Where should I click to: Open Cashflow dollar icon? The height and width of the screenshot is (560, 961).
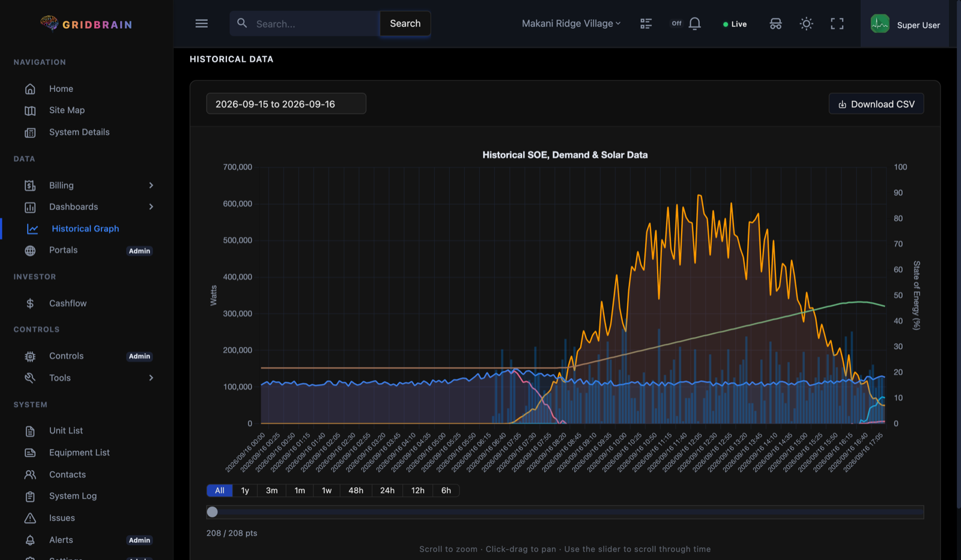[30, 304]
